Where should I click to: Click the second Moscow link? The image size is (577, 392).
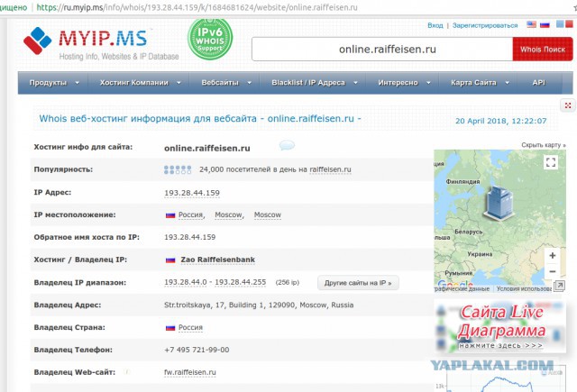pos(268,214)
